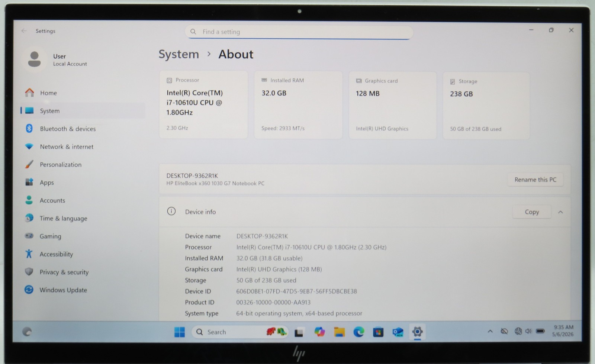Click the back arrow in Settings

coord(24,31)
